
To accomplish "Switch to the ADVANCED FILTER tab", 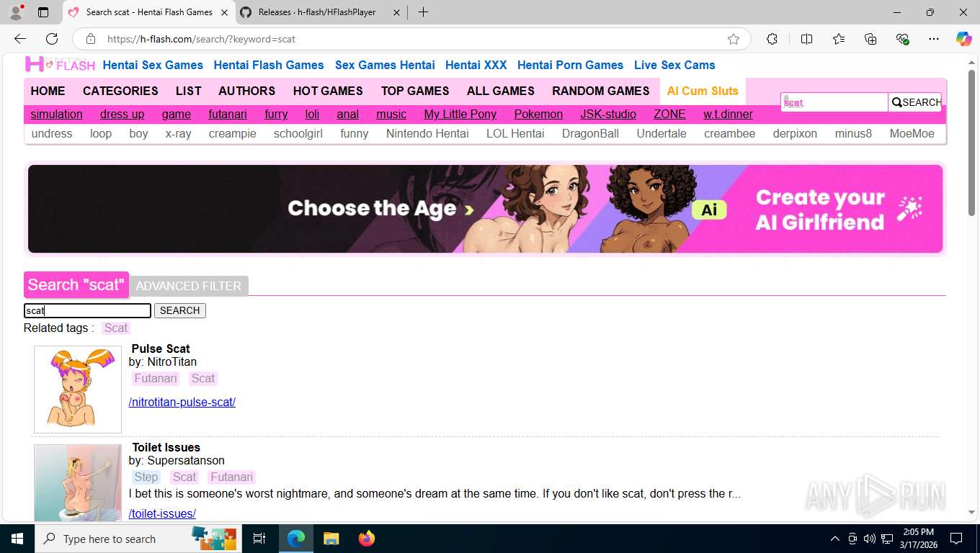I will pyautogui.click(x=189, y=286).
